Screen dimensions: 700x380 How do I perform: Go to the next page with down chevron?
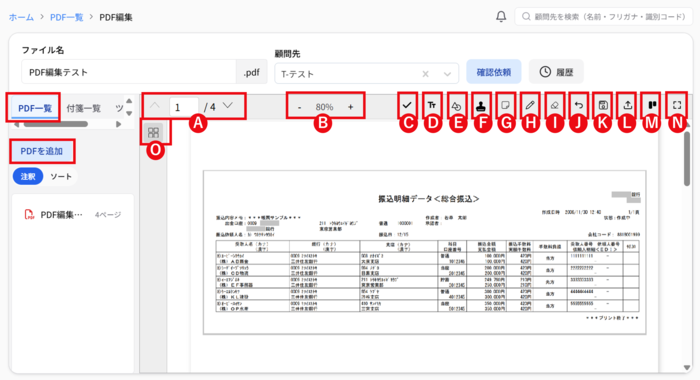(228, 106)
